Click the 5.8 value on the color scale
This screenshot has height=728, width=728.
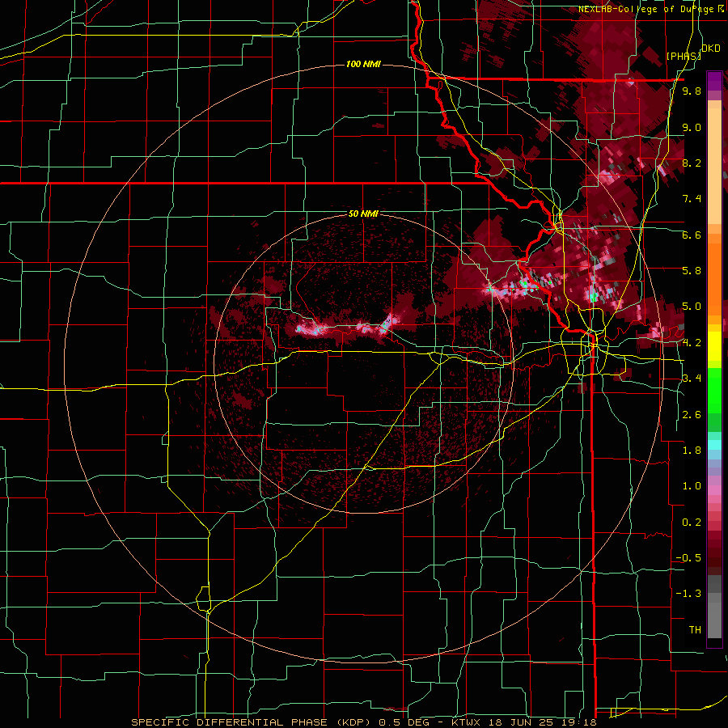tap(692, 271)
